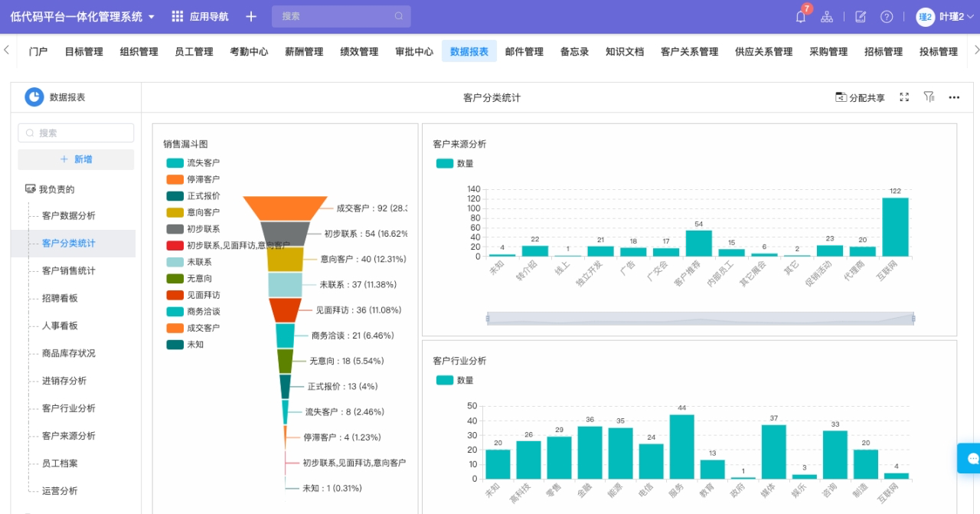Click the 新增 button in sidebar
980x514 pixels.
[x=76, y=159]
